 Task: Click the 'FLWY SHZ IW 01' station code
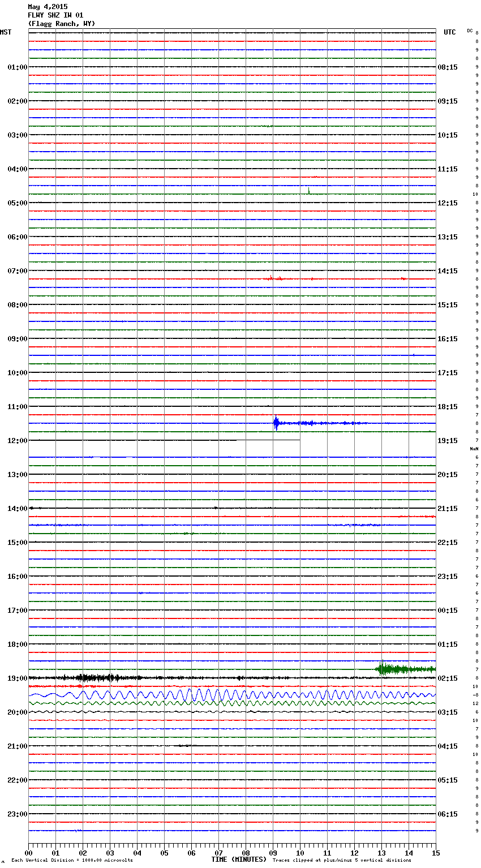point(55,15)
